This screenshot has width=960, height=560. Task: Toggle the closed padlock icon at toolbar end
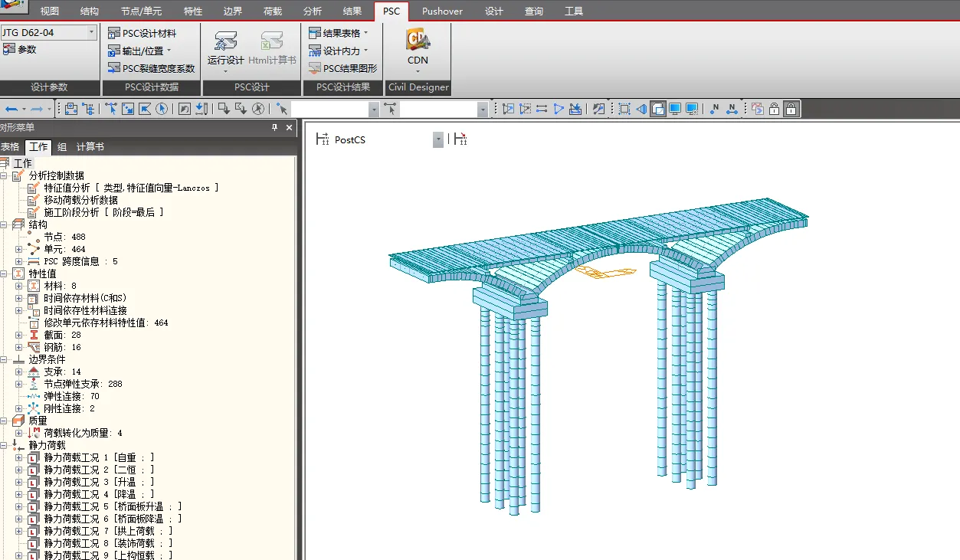(x=791, y=109)
